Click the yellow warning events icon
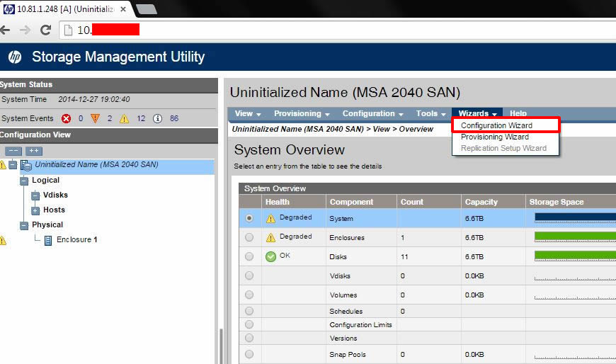This screenshot has width=616, height=364. click(x=124, y=119)
